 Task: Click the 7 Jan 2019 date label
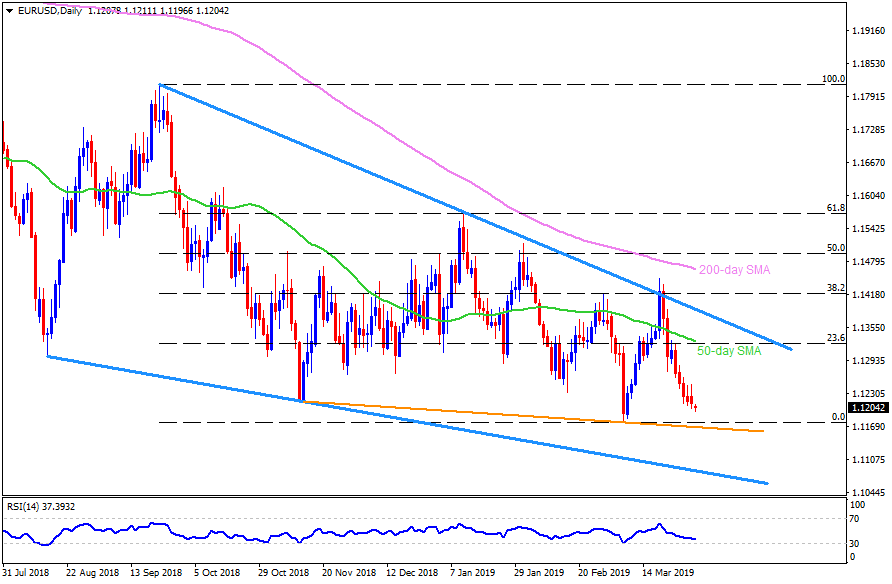pyautogui.click(x=473, y=575)
